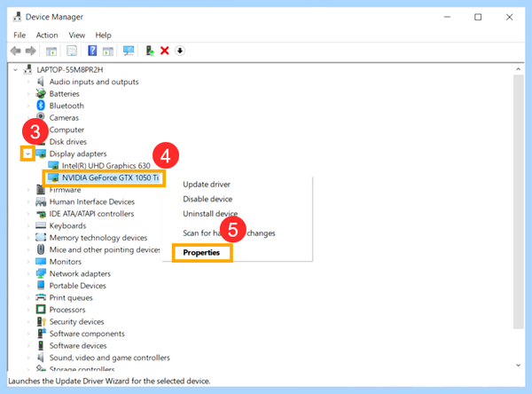This screenshot has height=394, width=532.
Task: Click the forward arrow toolbar icon
Action: click(30, 51)
